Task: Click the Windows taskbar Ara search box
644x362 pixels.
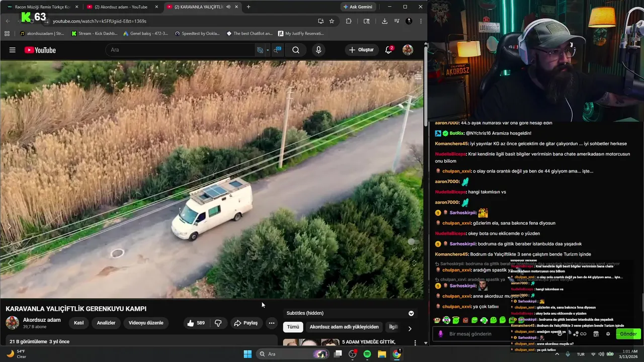Action: [293, 354]
